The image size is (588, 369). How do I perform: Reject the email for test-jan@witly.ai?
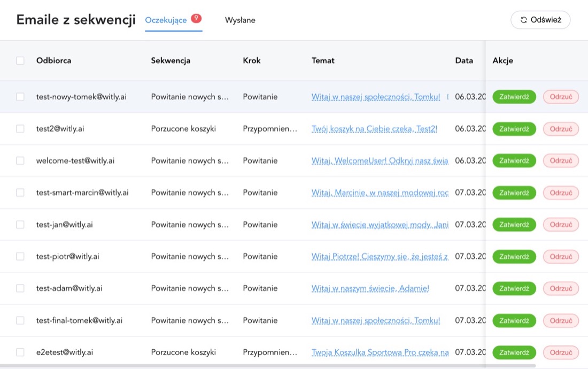point(561,225)
